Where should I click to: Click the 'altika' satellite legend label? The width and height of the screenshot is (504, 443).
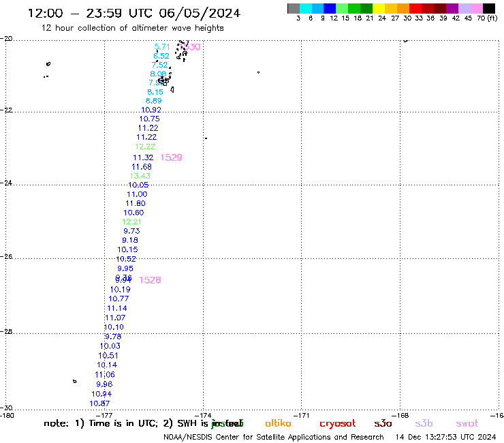click(278, 423)
